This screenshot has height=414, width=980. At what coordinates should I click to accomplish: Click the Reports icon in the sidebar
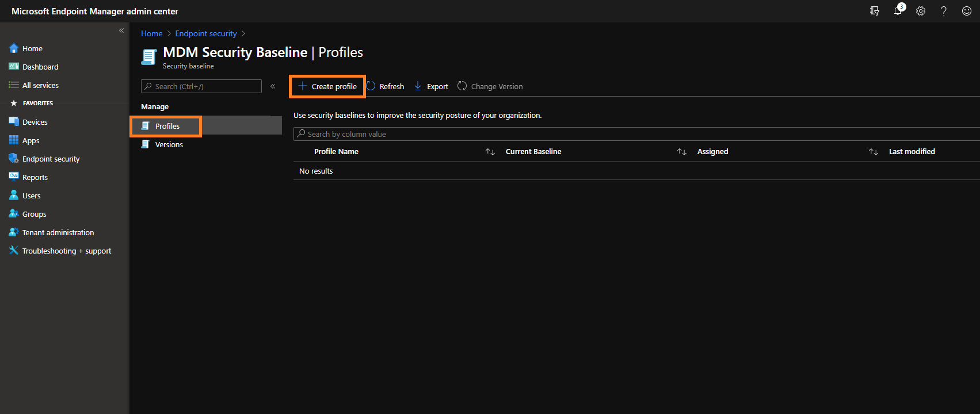click(14, 177)
